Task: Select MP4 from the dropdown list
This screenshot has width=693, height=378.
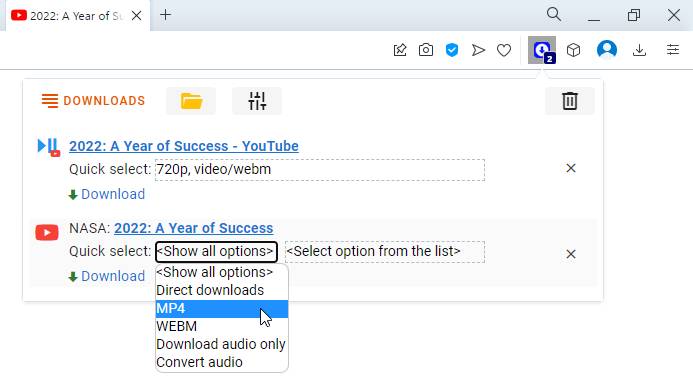Action: pyautogui.click(x=222, y=309)
